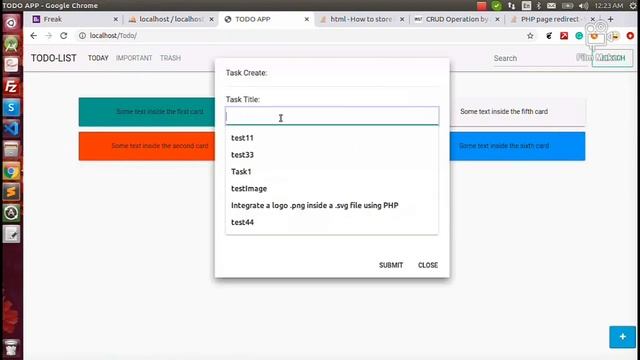
Task: Open FileZilla from the Ubuntu dock
Action: click(11, 87)
